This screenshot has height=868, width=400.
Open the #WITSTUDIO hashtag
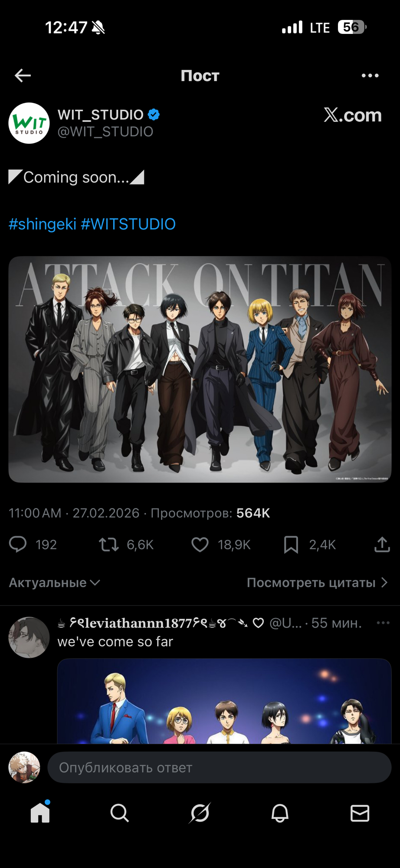point(128,224)
